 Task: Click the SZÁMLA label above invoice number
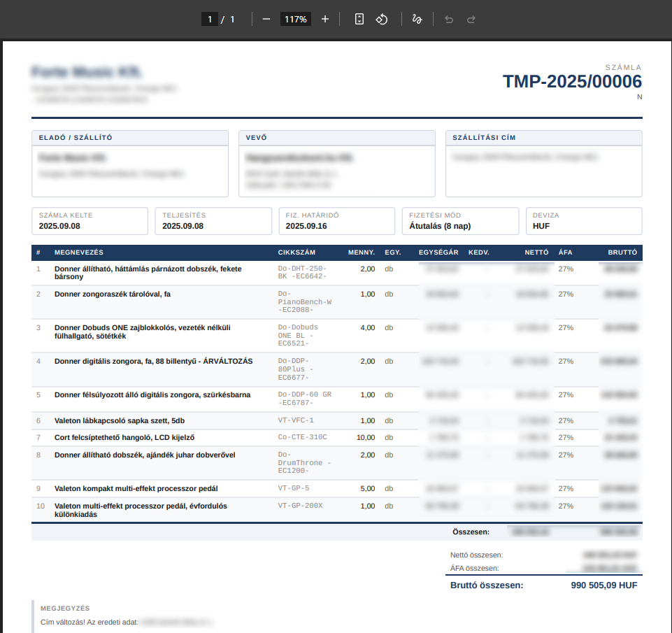623,67
